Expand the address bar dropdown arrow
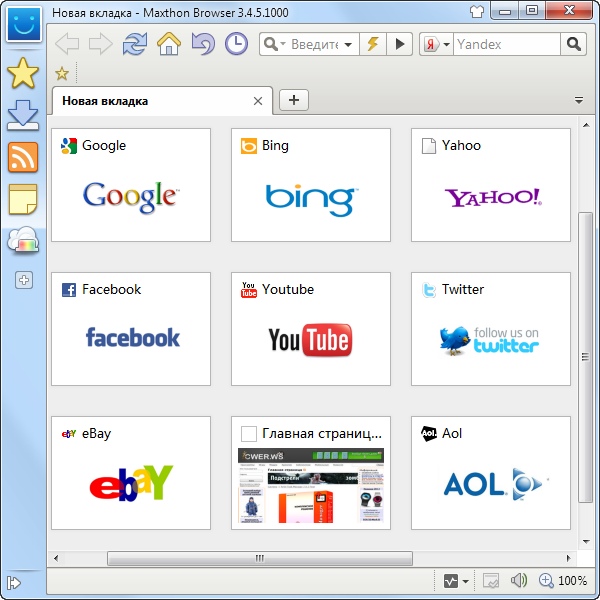 pos(348,44)
